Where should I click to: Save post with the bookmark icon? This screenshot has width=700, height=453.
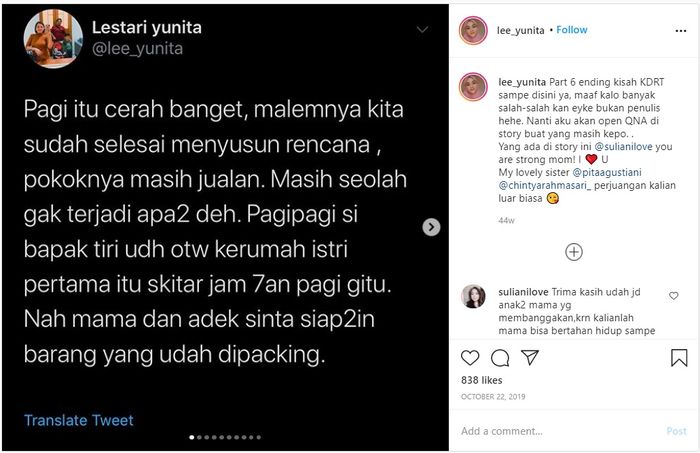tap(679, 357)
